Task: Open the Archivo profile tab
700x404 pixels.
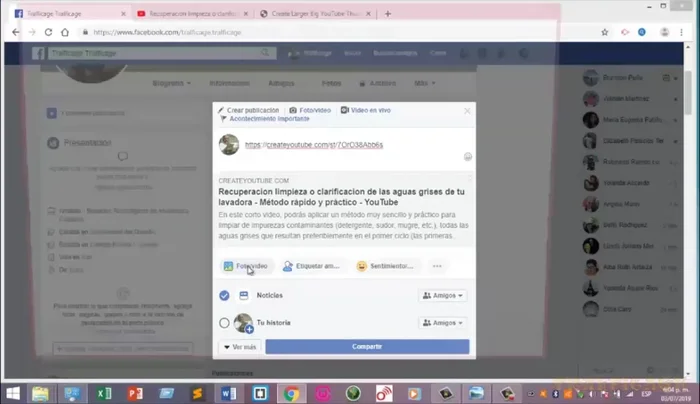Action: click(x=378, y=83)
